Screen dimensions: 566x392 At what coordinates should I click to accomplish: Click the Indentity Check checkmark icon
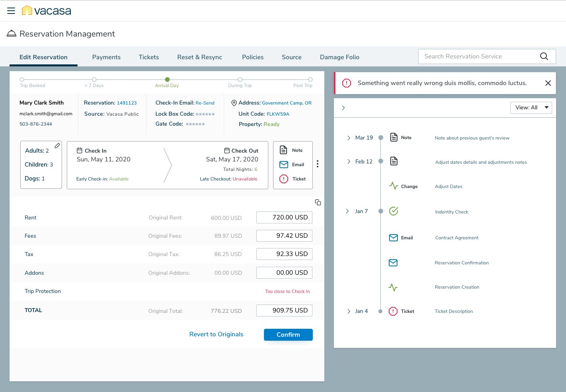pos(393,211)
